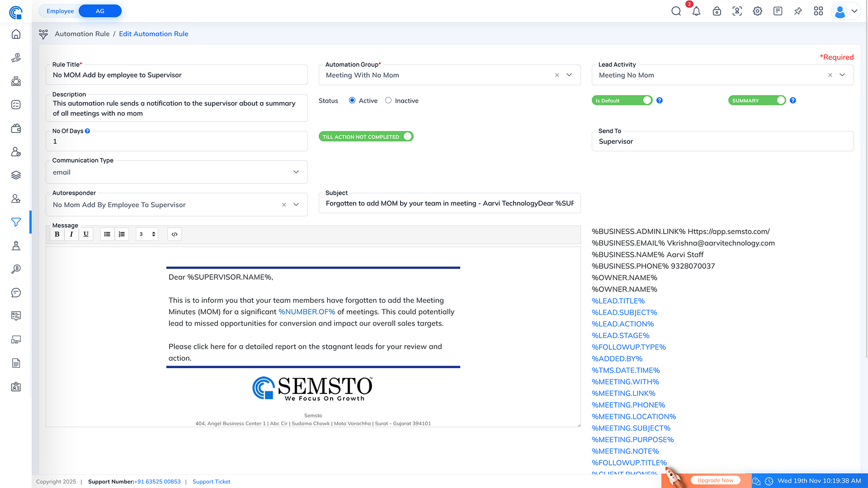Image resolution: width=868 pixels, height=488 pixels.
Task: Open the notifications bell icon
Action: [x=696, y=11]
